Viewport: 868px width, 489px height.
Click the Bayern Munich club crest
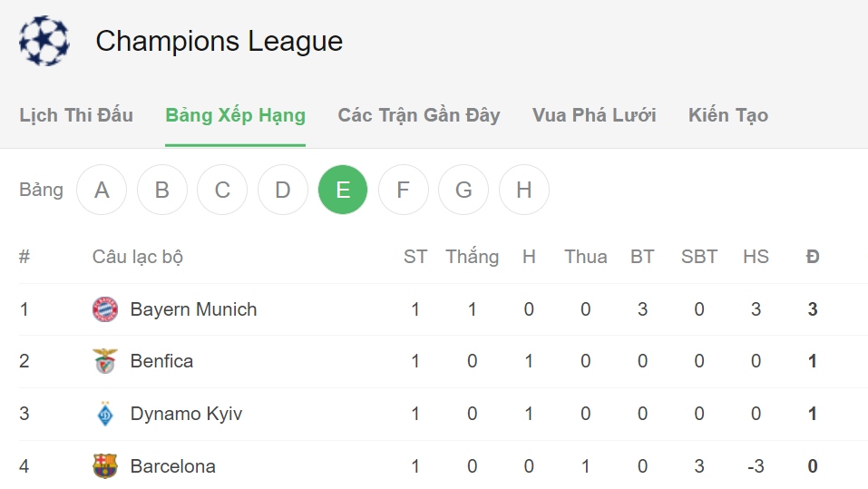(x=105, y=309)
